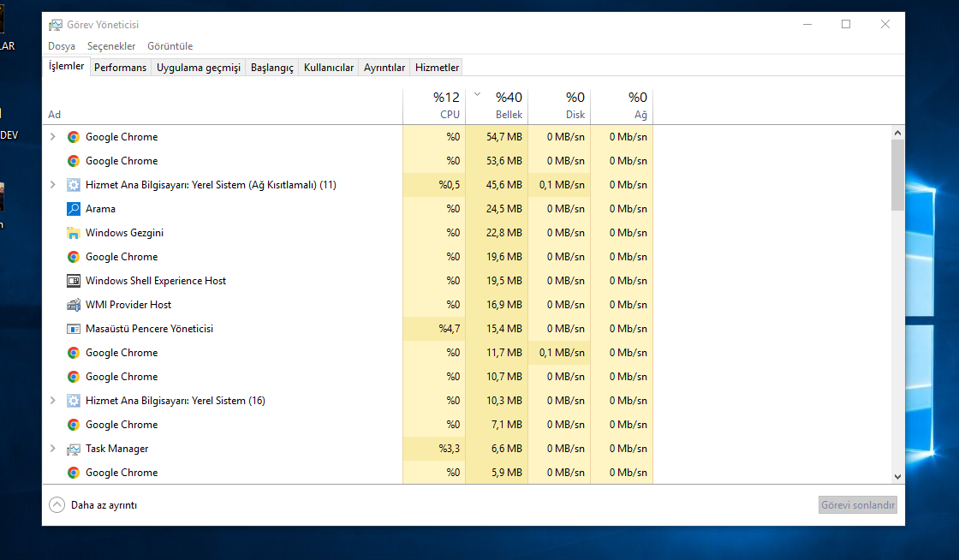The image size is (959, 560).
Task: Switch to the Ayrıntılar tab
Action: click(384, 68)
